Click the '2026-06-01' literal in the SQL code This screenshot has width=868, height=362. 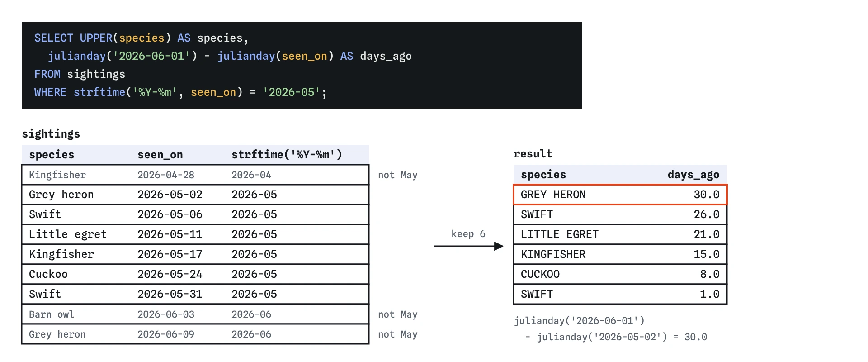[151, 56]
